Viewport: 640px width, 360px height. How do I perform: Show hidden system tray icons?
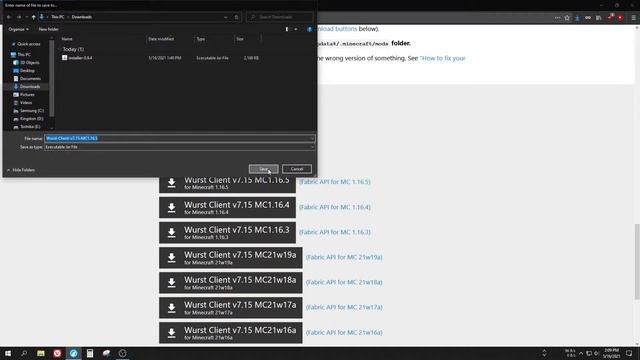point(581,353)
